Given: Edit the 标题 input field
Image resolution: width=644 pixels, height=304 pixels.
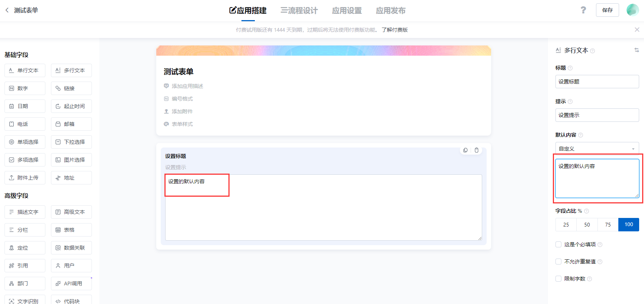Looking at the screenshot, I should (597, 82).
